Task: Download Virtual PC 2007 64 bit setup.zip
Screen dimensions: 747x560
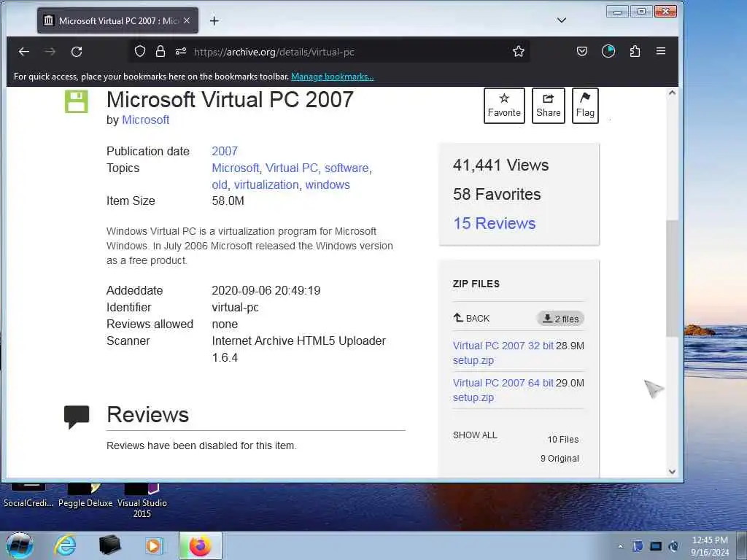Action: pyautogui.click(x=503, y=390)
